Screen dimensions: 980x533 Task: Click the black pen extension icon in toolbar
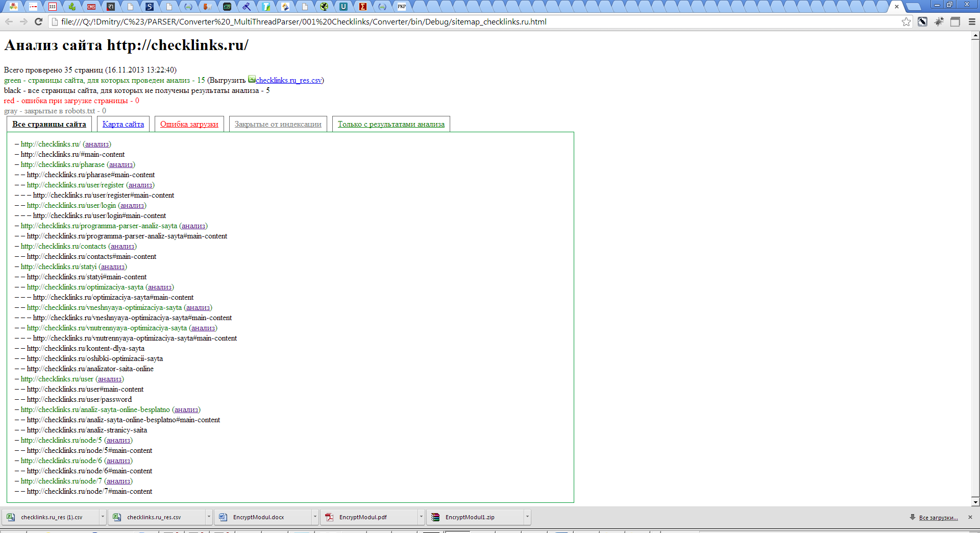tap(922, 21)
